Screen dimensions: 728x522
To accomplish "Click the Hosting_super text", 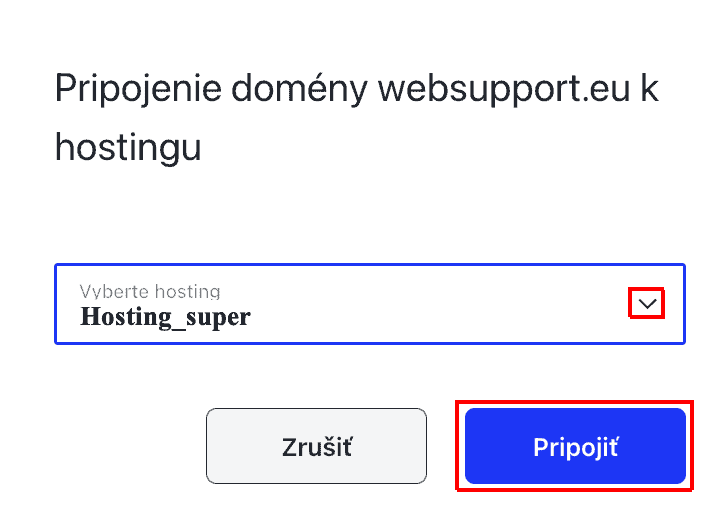I will [x=165, y=318].
